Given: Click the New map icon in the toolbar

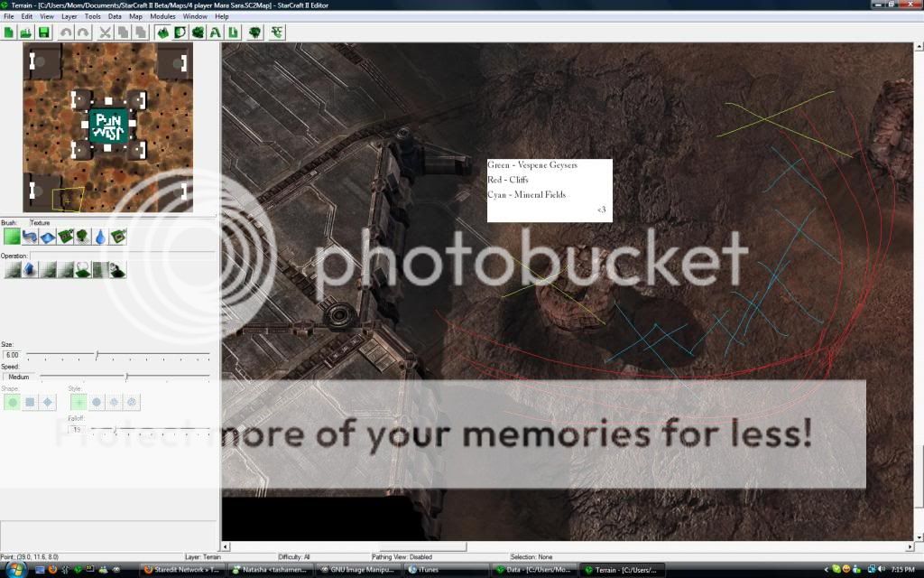Looking at the screenshot, I should [x=10, y=33].
